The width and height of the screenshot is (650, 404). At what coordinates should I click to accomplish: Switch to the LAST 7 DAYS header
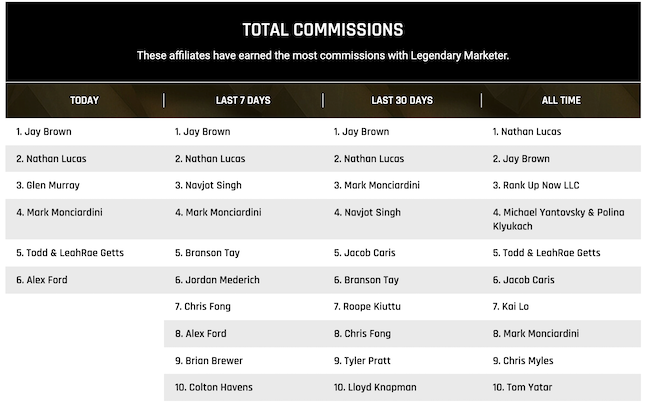243,100
